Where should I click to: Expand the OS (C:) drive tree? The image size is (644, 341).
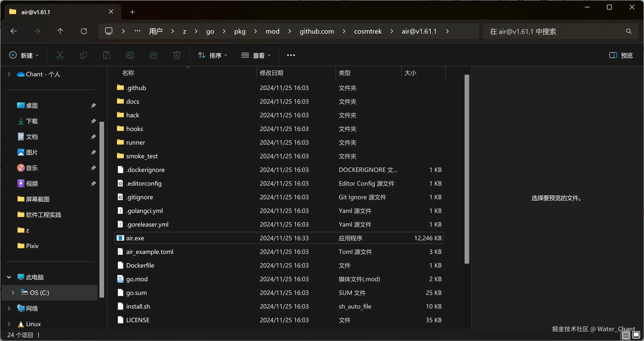13,292
